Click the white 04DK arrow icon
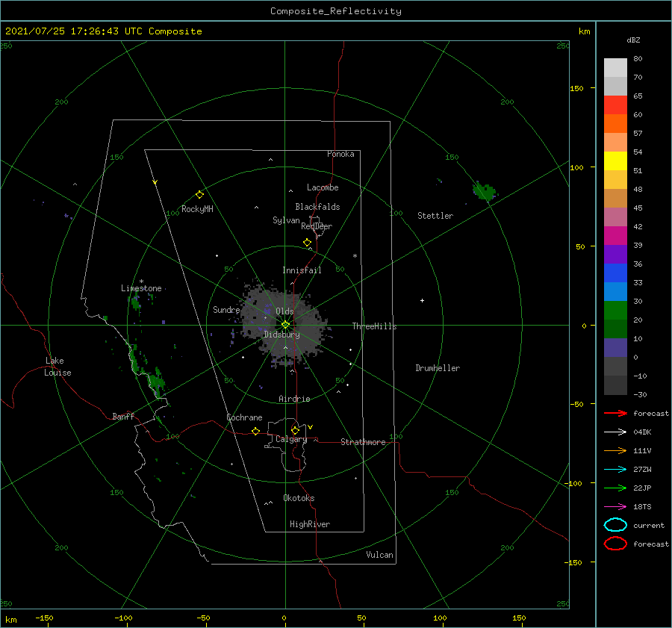Image resolution: width=672 pixels, height=628 pixels. [615, 432]
